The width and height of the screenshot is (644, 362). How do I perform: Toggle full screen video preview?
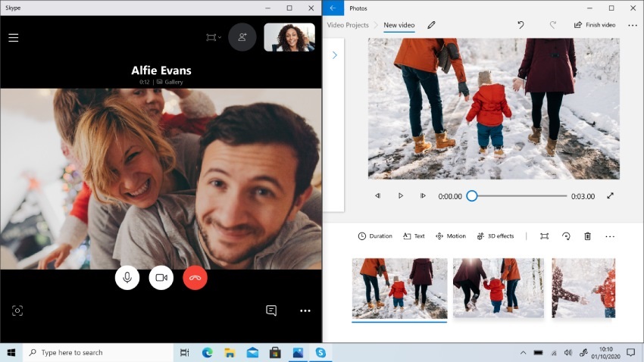(610, 196)
